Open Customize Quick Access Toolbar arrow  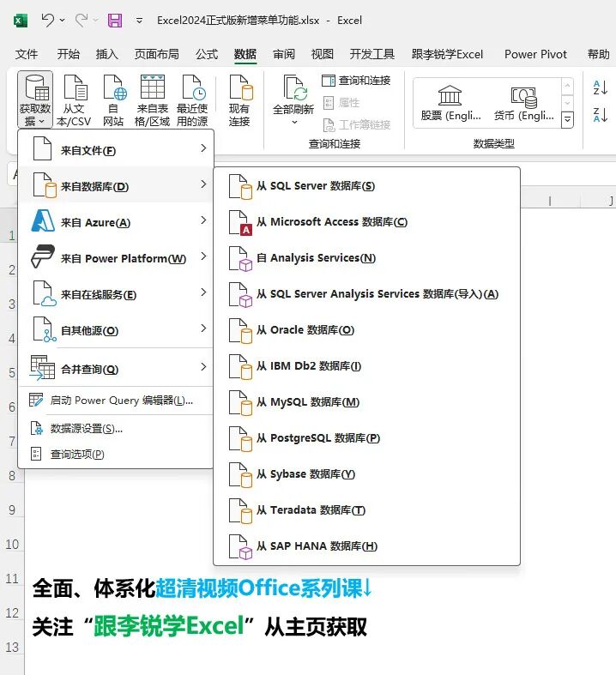[x=139, y=21]
